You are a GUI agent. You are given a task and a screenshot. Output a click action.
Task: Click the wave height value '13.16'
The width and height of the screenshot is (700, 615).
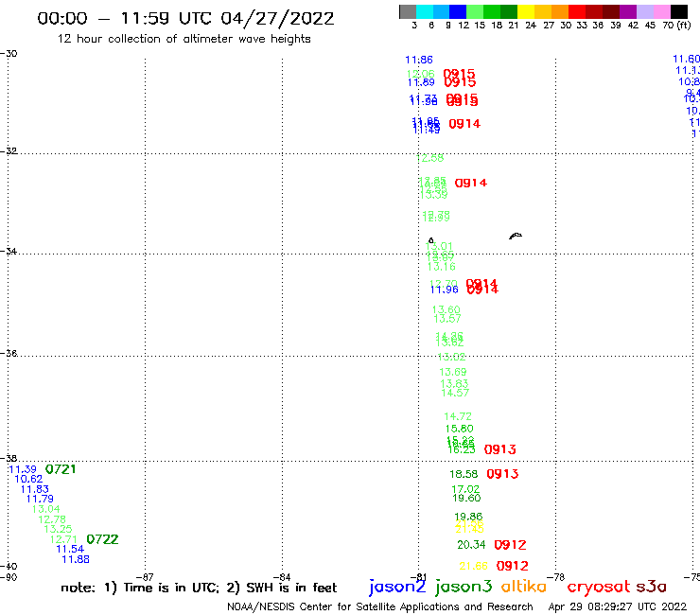[x=442, y=267]
